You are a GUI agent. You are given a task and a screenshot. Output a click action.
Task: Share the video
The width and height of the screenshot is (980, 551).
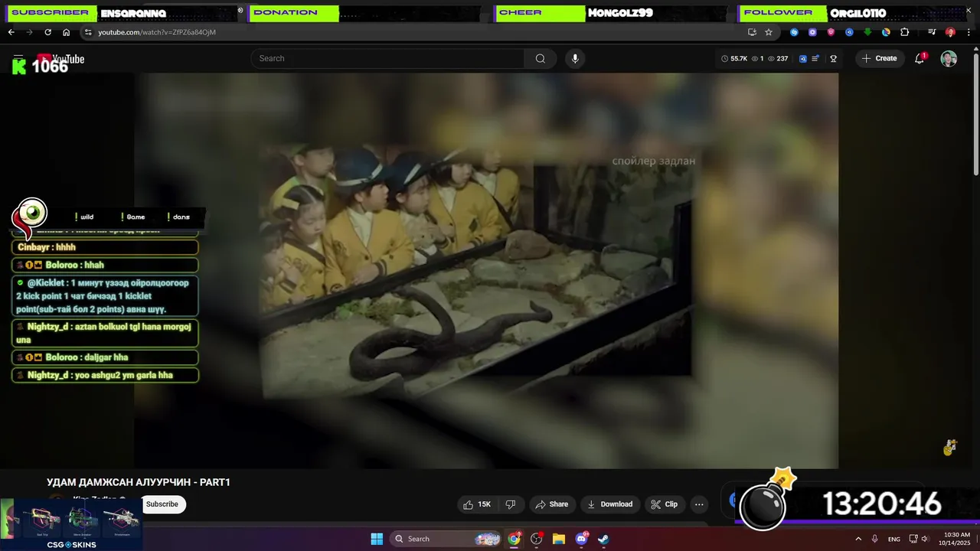pyautogui.click(x=552, y=504)
